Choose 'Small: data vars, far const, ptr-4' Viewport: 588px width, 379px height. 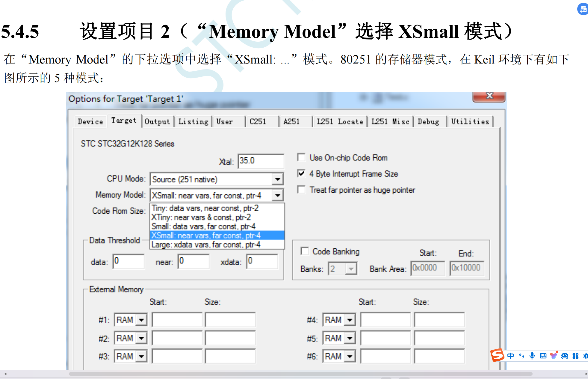[217, 226]
